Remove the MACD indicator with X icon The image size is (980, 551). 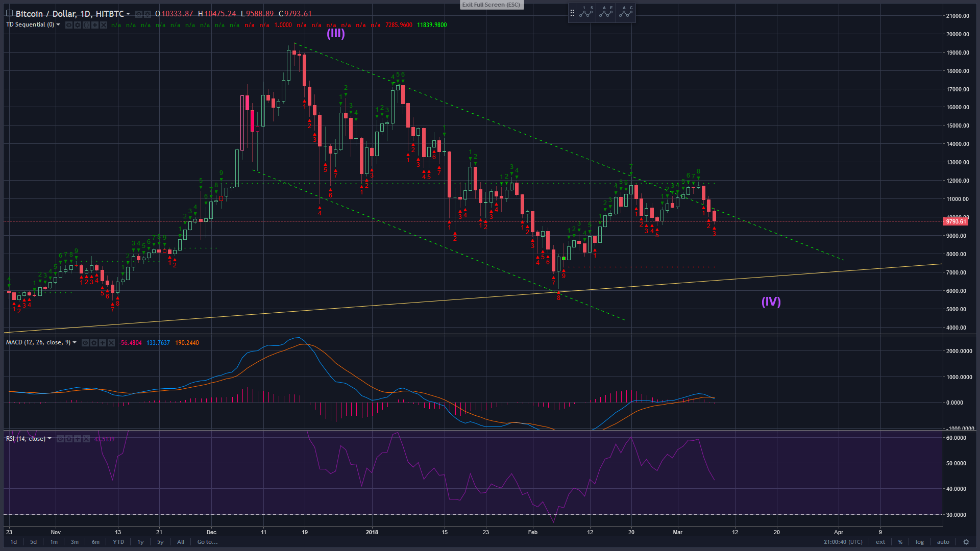coord(111,343)
